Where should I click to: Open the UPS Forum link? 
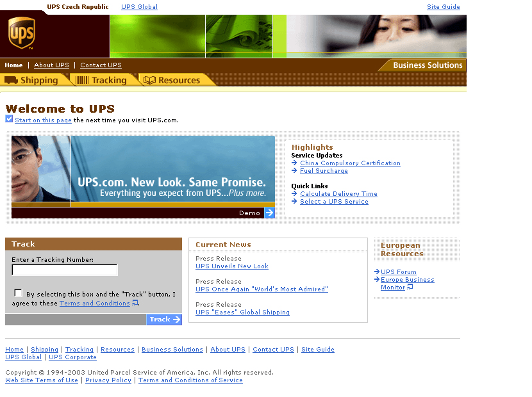(x=398, y=272)
